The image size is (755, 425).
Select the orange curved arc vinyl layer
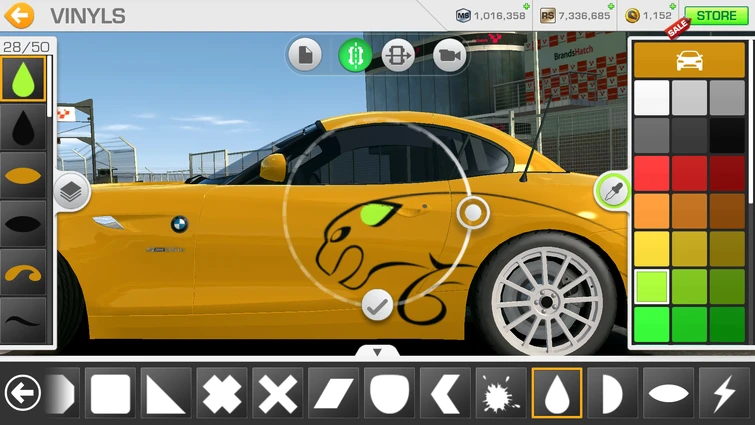click(x=23, y=272)
